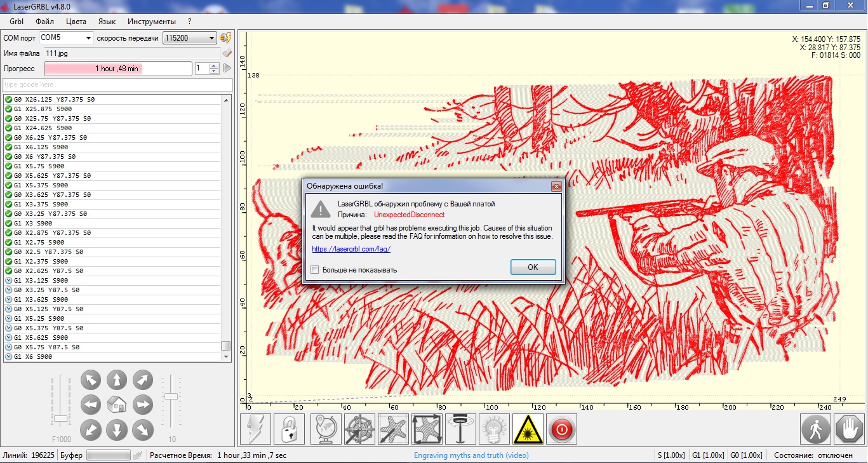Tick the 'Больше не показывать' checkbox
This screenshot has height=463, width=868.
[x=315, y=270]
